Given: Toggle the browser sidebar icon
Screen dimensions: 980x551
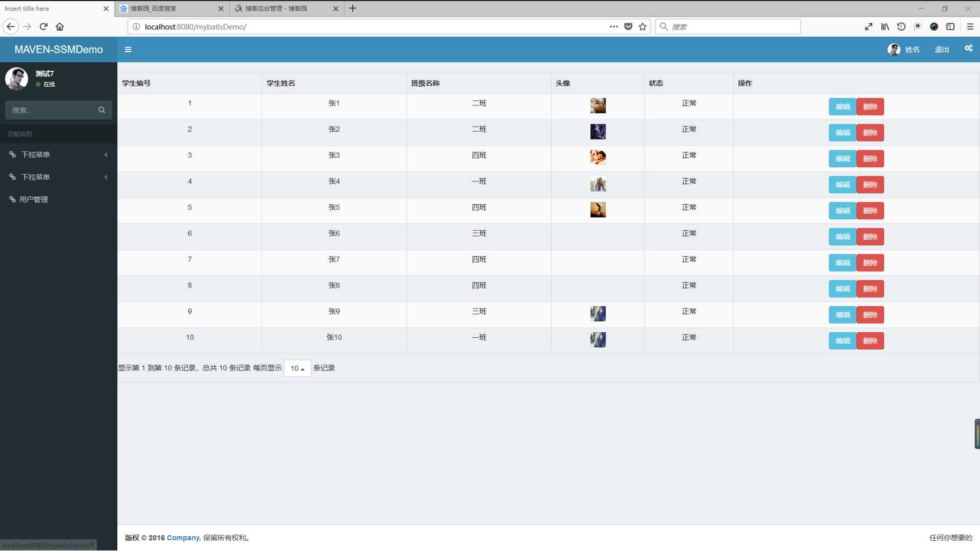Looking at the screenshot, I should tap(951, 27).
